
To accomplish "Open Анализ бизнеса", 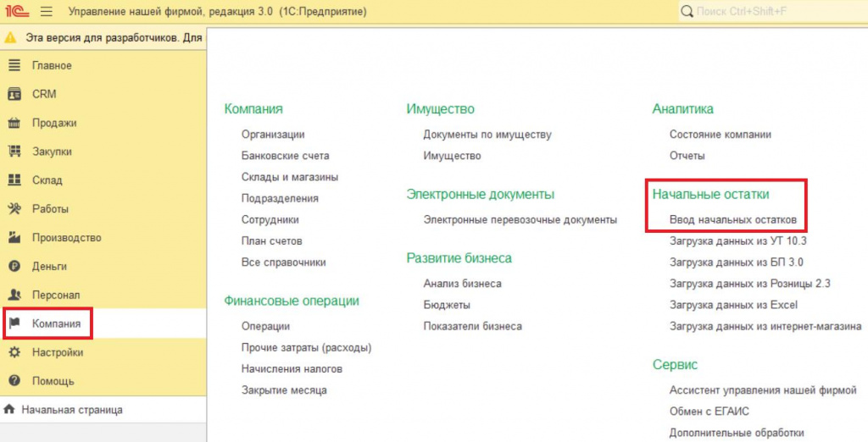I will pyautogui.click(x=462, y=284).
